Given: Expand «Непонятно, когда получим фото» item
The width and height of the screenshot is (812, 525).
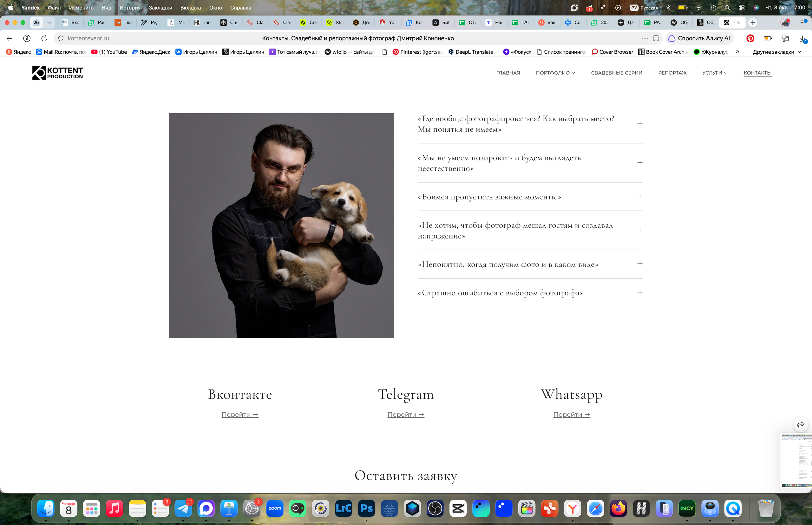Looking at the screenshot, I should point(530,264).
